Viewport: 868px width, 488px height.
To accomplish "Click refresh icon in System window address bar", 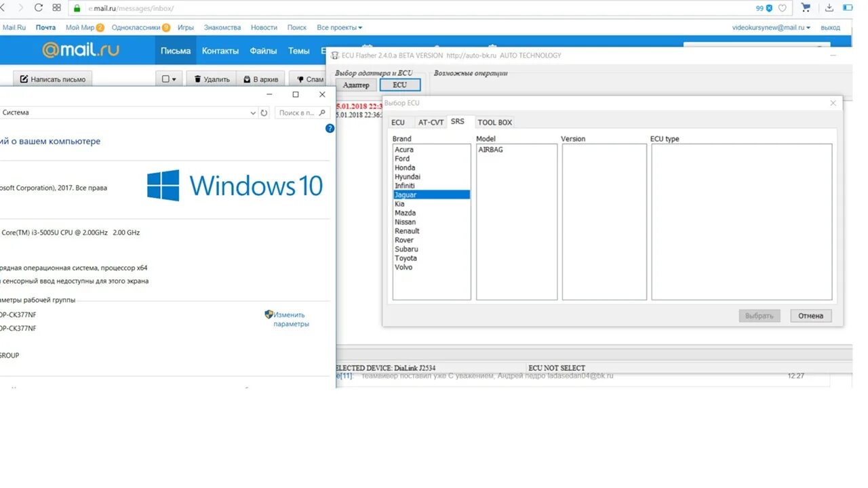I will pos(264,113).
